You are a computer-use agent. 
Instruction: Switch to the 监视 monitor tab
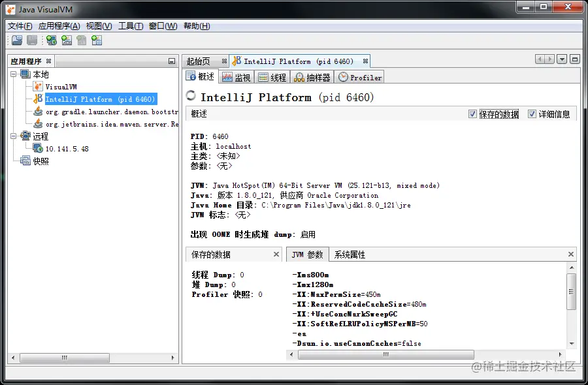tap(237, 78)
